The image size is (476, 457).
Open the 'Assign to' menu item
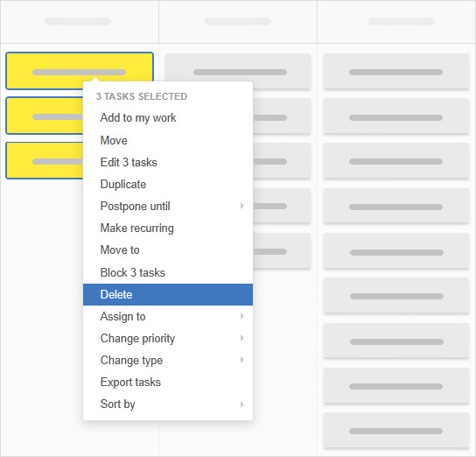tap(168, 316)
